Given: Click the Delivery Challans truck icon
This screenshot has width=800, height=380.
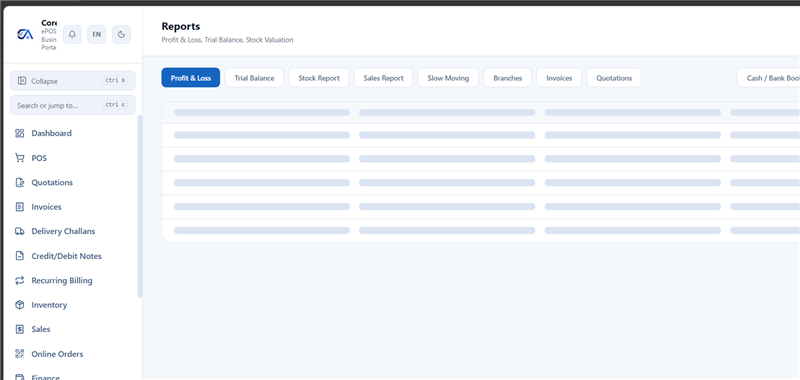Looking at the screenshot, I should pos(20,232).
